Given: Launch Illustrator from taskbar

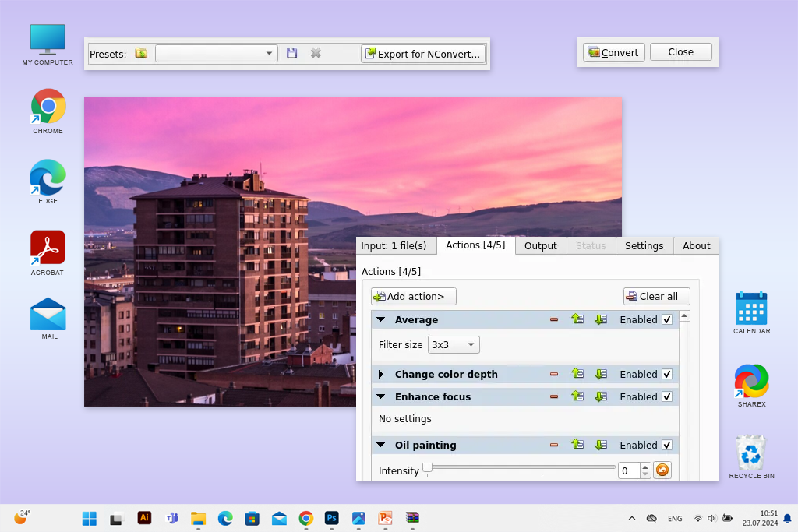Looking at the screenshot, I should tap(144, 518).
